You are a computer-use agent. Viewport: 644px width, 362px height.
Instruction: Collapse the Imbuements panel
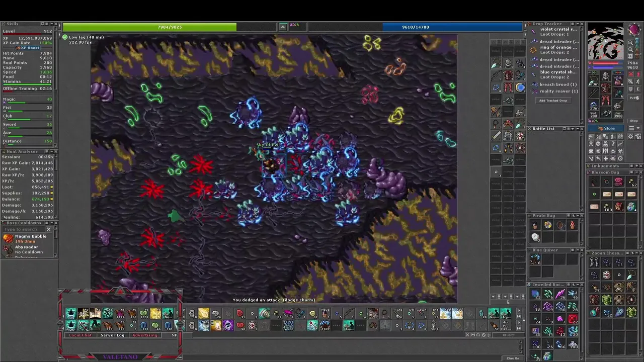[636, 166]
